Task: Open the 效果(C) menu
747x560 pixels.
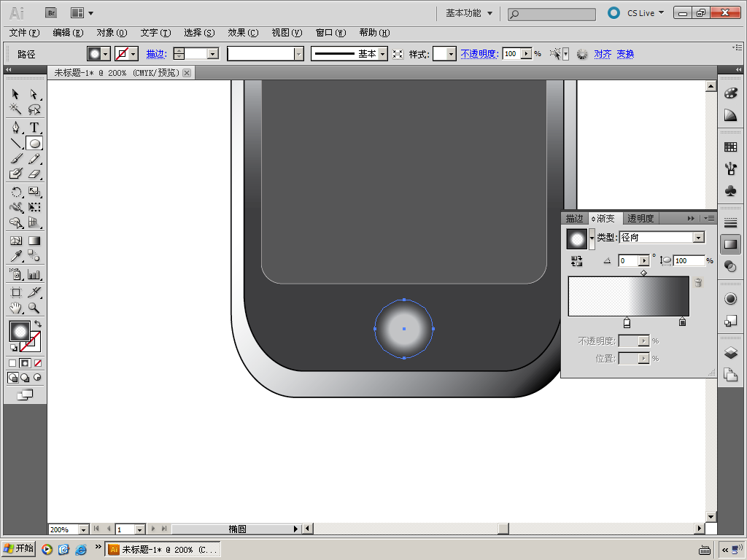Action: click(x=243, y=33)
